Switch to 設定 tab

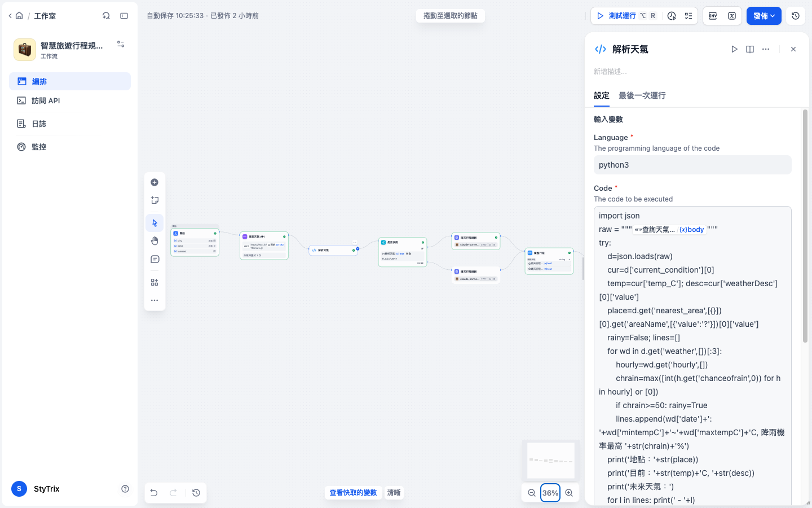click(x=602, y=95)
